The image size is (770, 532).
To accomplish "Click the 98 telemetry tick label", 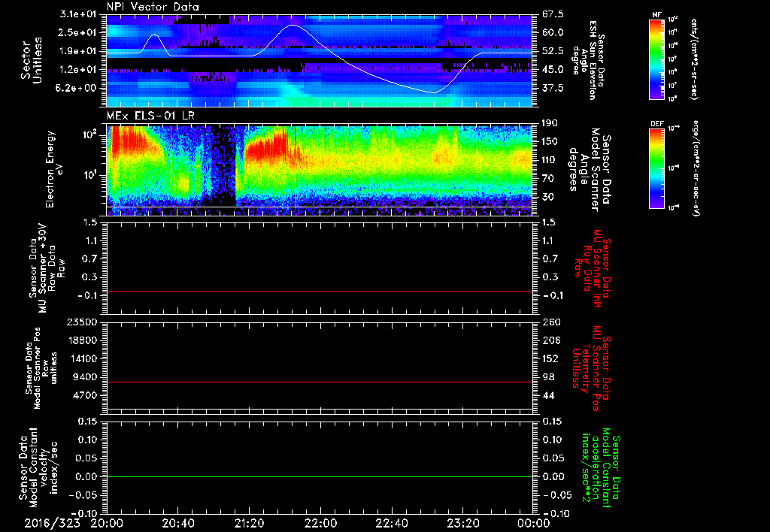I will coord(548,377).
